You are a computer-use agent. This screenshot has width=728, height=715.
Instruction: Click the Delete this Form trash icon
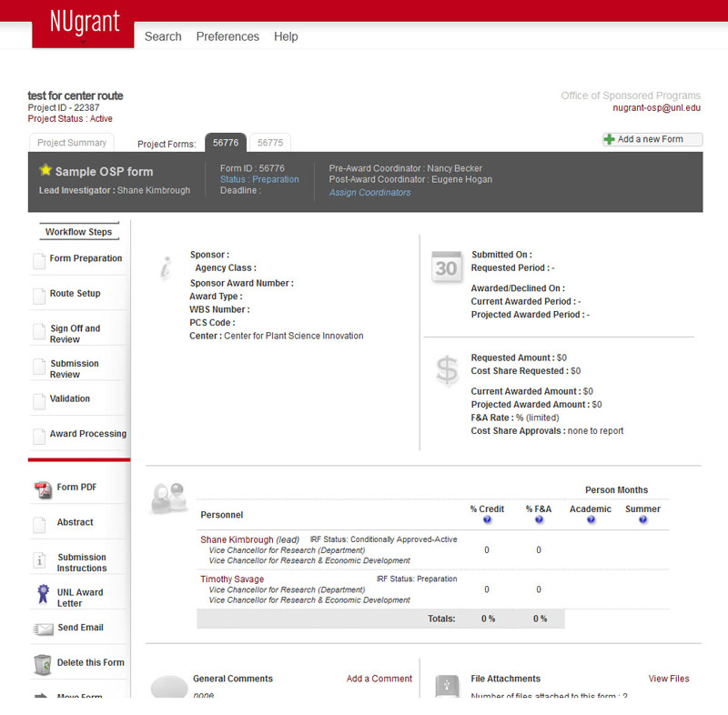click(x=42, y=665)
